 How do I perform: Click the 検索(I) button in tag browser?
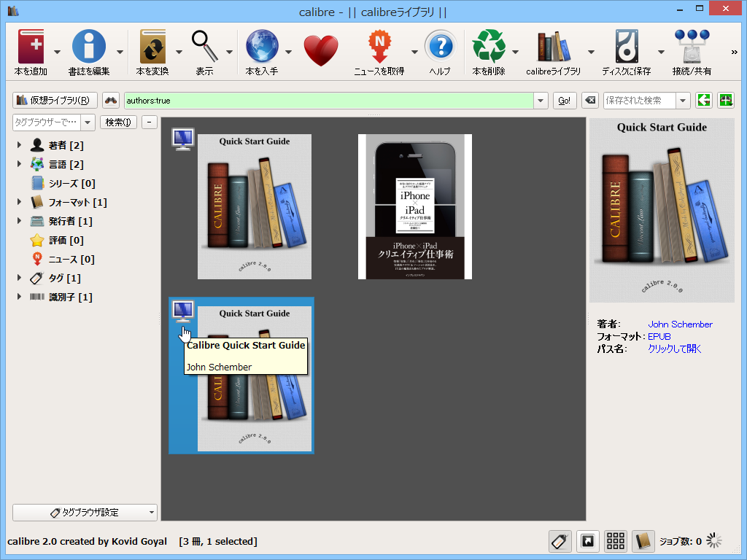(119, 122)
